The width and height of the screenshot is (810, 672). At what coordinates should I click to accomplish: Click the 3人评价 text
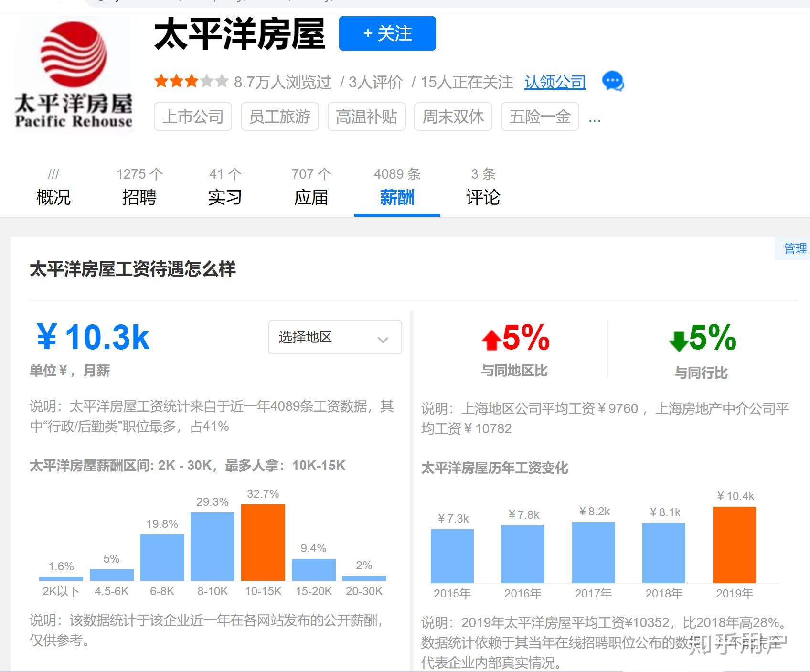point(376,82)
